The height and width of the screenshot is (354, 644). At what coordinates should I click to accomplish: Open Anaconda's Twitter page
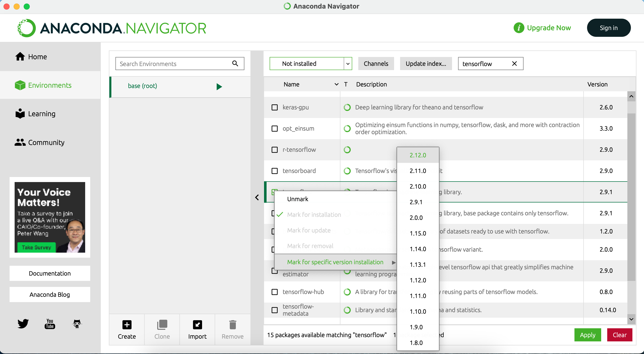click(x=23, y=323)
